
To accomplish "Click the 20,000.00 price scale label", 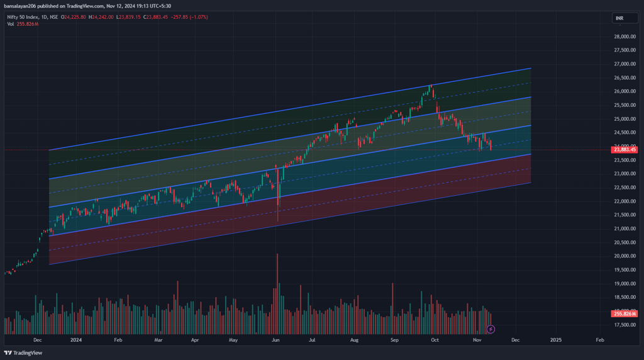I will [625, 256].
